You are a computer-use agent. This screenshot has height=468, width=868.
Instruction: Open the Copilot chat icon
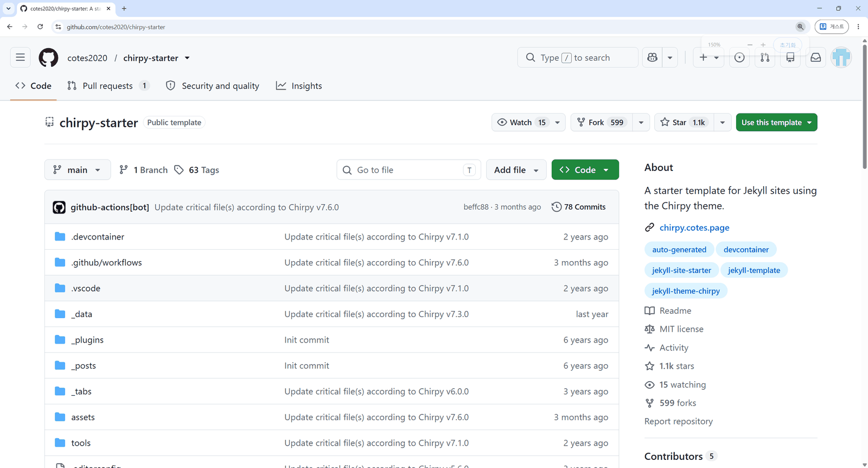(653, 58)
